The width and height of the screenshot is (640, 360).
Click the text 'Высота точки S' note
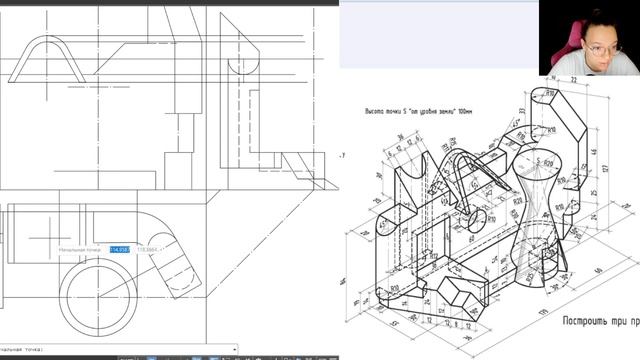[419, 111]
